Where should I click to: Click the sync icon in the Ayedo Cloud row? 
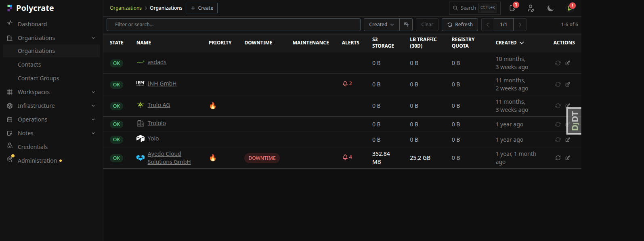[558, 158]
